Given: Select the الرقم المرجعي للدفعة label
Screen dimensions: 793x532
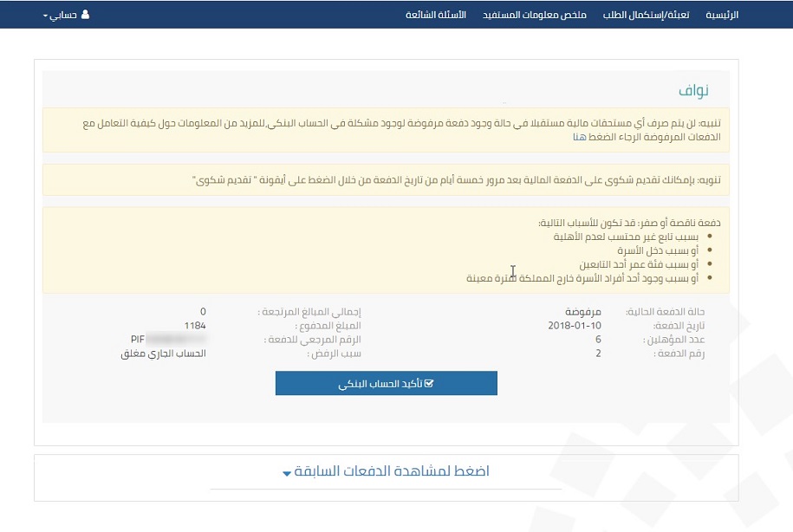Looking at the screenshot, I should 313,340.
